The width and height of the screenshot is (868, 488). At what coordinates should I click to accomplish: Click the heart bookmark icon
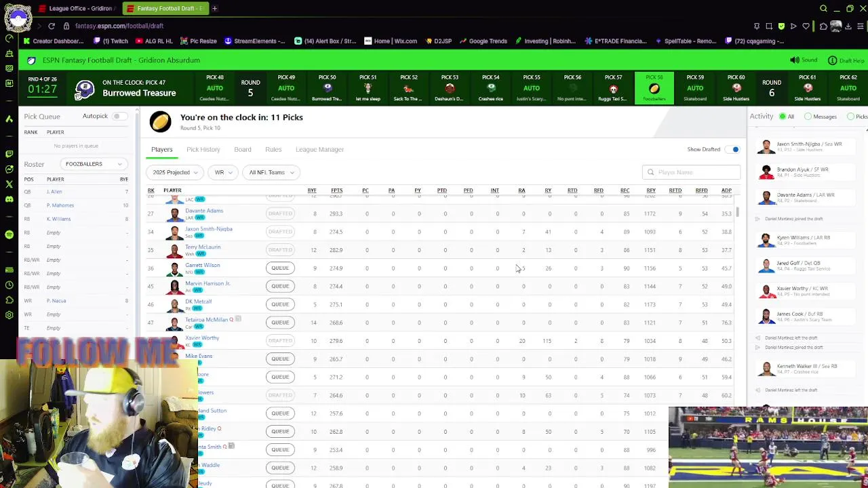pyautogui.click(x=806, y=26)
